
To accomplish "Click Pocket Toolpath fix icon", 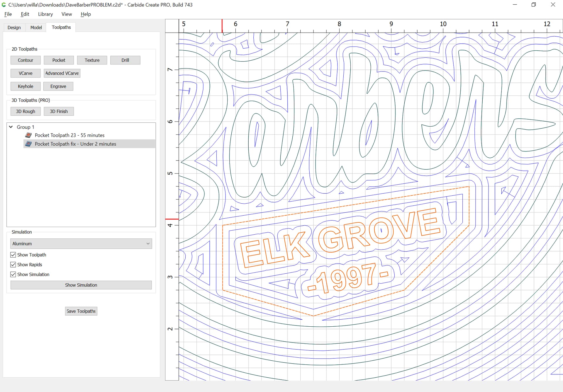I will point(28,144).
